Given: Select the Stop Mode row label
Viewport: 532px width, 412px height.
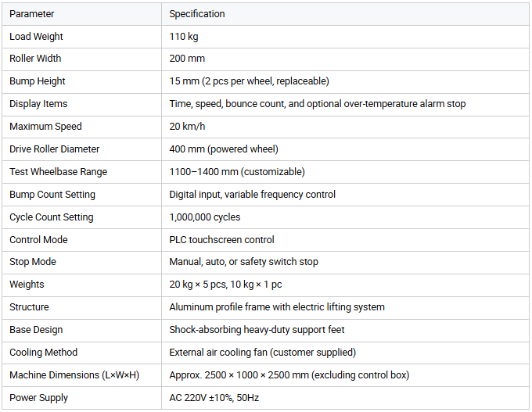Looking at the screenshot, I should (x=33, y=262).
